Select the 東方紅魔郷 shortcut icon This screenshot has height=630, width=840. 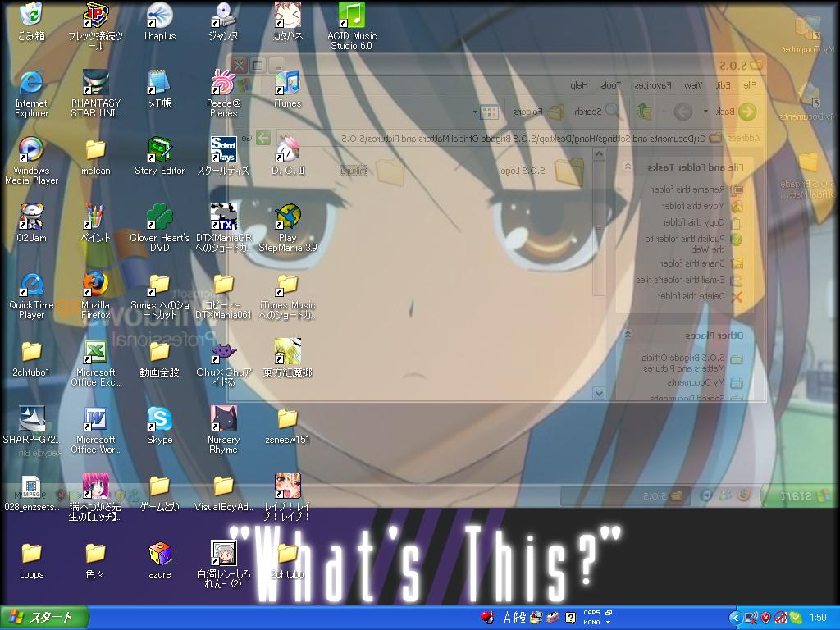pyautogui.click(x=288, y=358)
